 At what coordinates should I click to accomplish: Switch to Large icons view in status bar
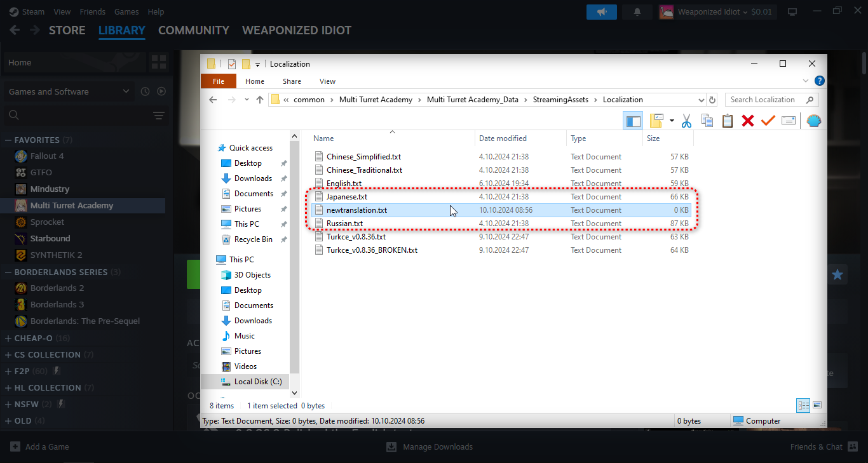pos(817,405)
